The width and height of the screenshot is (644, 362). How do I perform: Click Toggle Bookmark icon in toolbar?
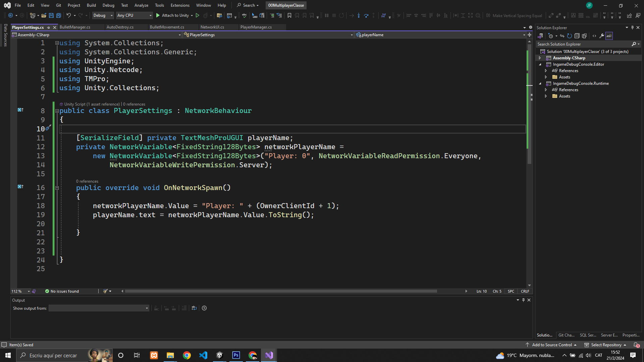click(x=289, y=15)
